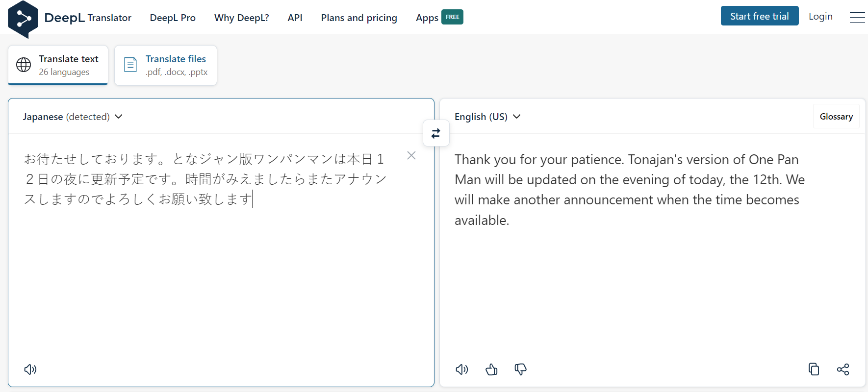Switch to the Translate files tab
Viewport: 868px width, 392px height.
[x=166, y=65]
